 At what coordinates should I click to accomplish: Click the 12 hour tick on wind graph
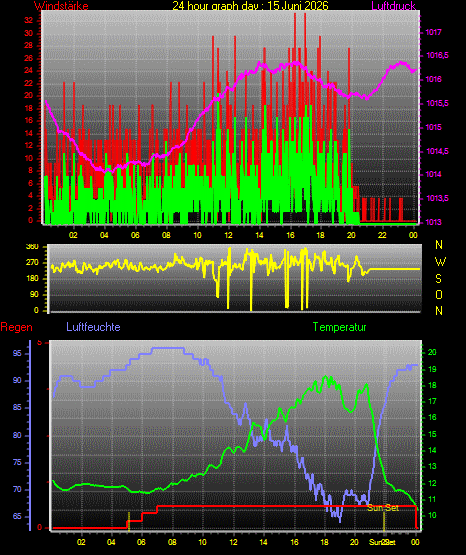228,235
